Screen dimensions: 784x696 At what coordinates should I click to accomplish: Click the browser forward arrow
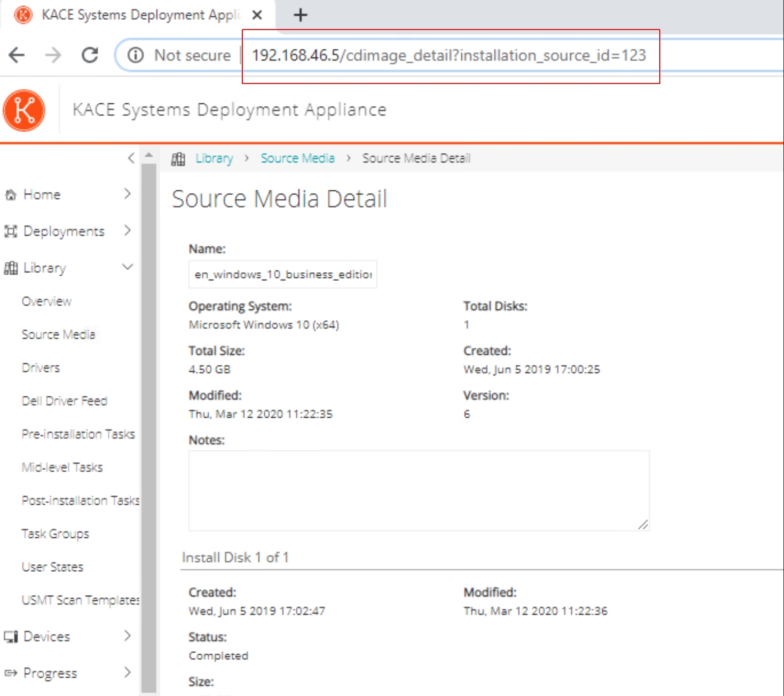(x=53, y=55)
